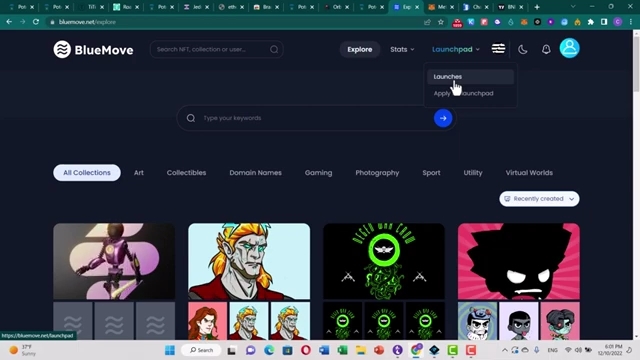
Task: Switch to the MetaMask browser tab
Action: coord(442,7)
